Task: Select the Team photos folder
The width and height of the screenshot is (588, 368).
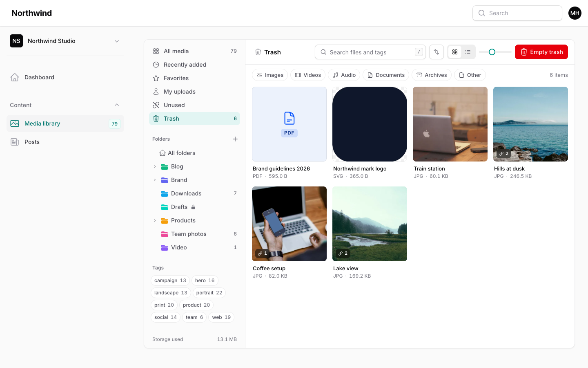Action: 194,234
